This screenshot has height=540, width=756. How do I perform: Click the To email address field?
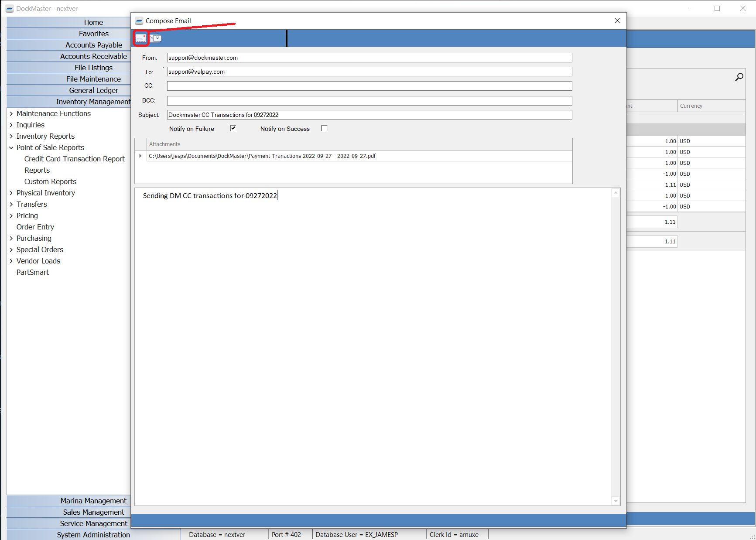point(369,72)
